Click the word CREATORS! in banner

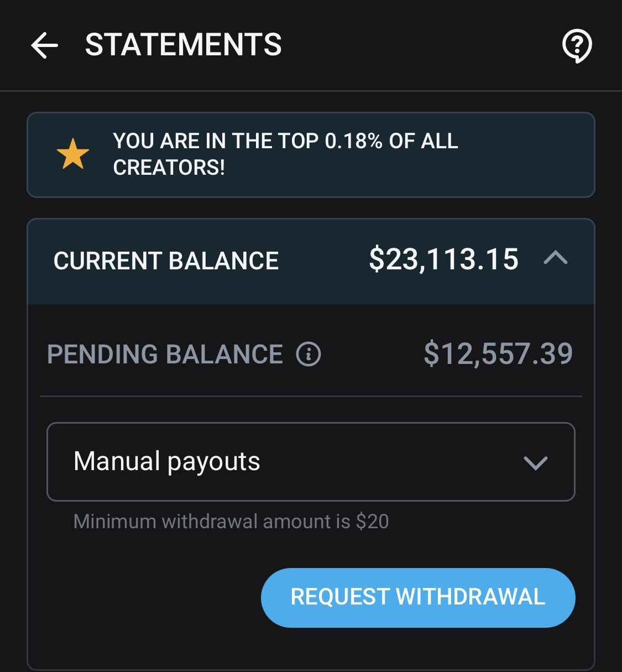[x=169, y=167]
